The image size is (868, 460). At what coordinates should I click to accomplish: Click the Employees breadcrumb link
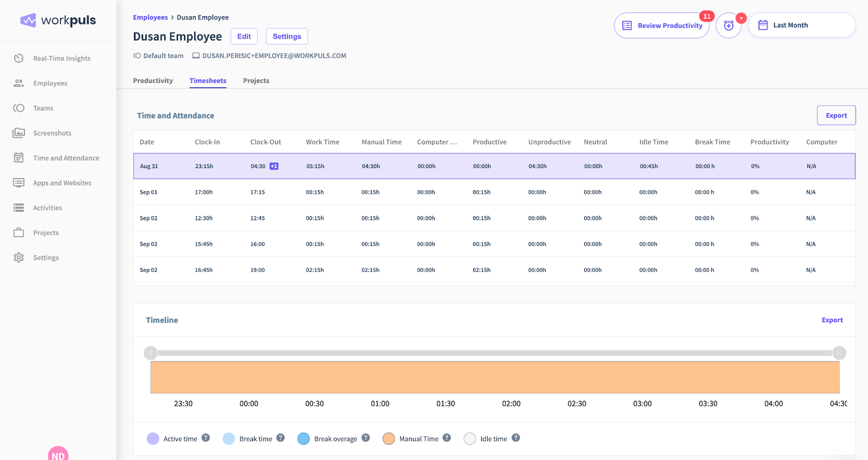pos(150,17)
